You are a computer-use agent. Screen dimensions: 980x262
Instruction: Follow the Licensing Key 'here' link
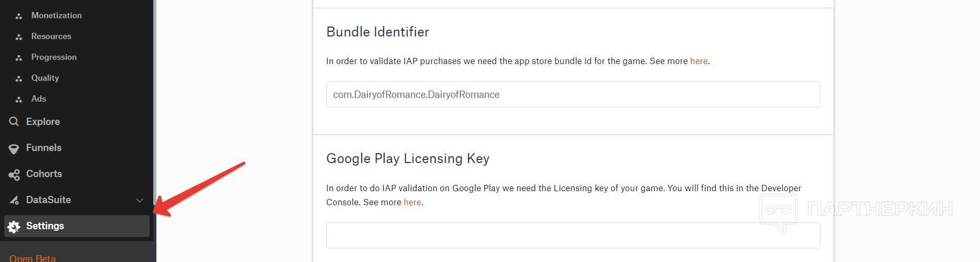click(x=412, y=203)
